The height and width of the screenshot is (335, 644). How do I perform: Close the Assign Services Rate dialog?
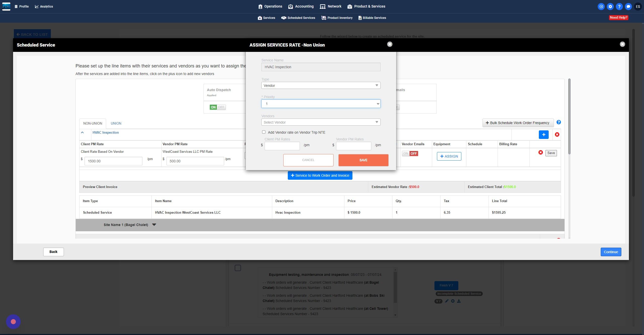point(389,44)
